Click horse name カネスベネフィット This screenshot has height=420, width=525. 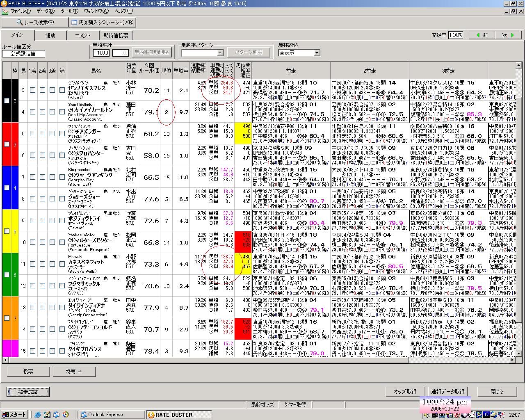click(87, 262)
